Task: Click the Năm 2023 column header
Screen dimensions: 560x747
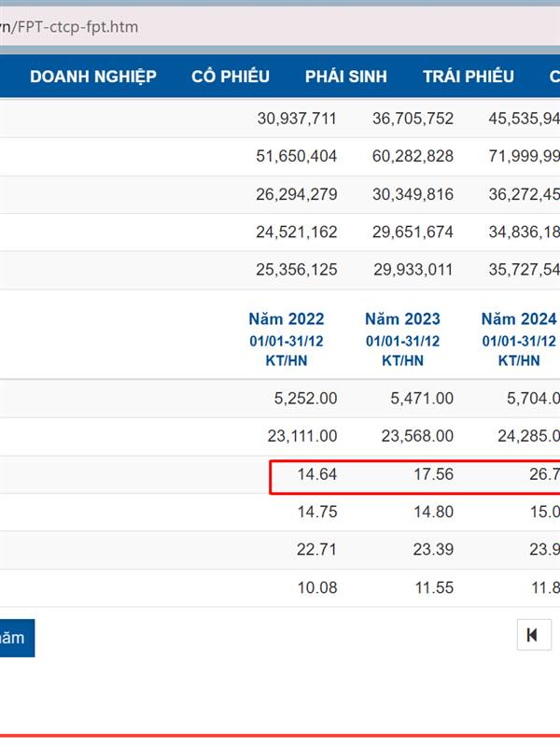Action: (403, 339)
